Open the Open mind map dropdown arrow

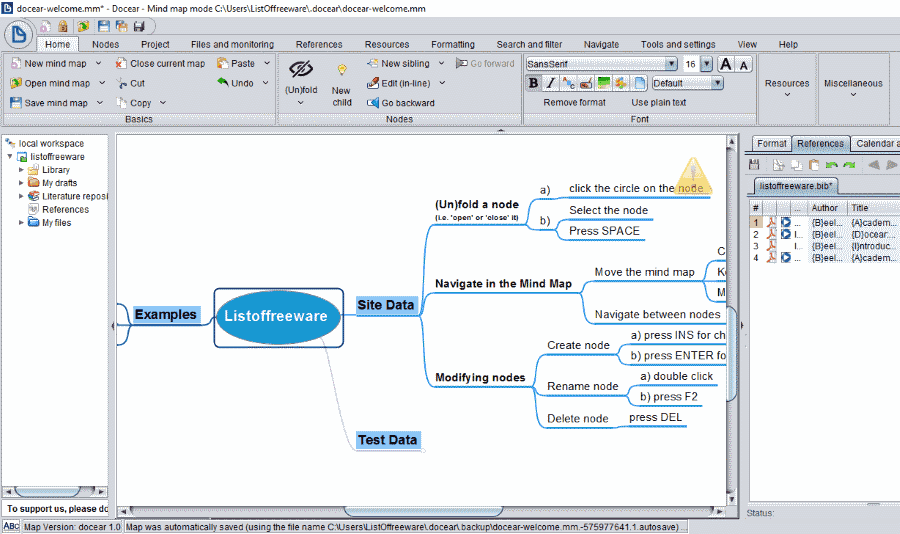coord(102,83)
